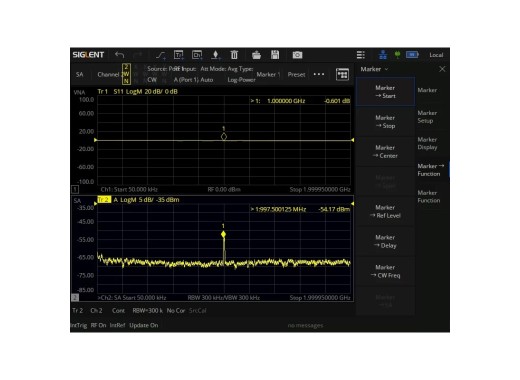Click marker 1 diamond on spectrum peak
The height and width of the screenshot is (380, 520).
pos(223,234)
